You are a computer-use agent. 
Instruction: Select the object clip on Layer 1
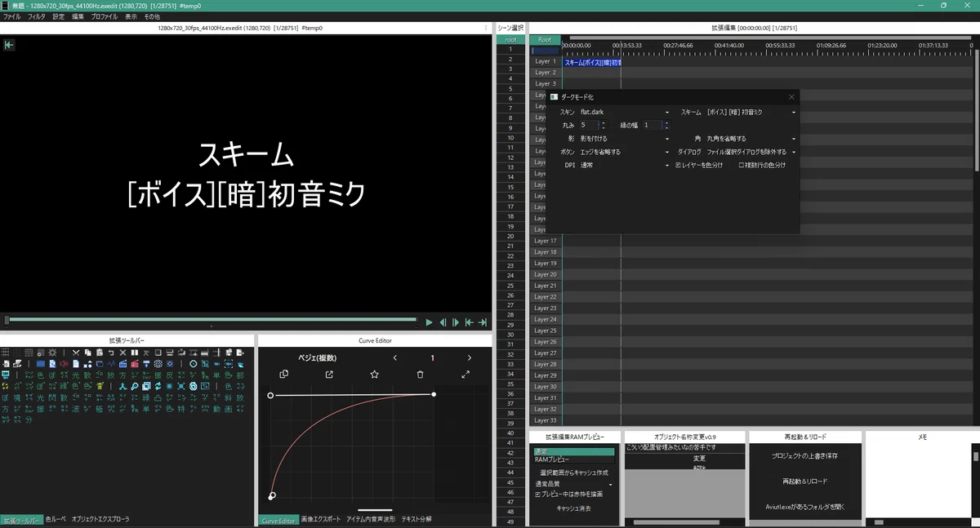point(592,62)
